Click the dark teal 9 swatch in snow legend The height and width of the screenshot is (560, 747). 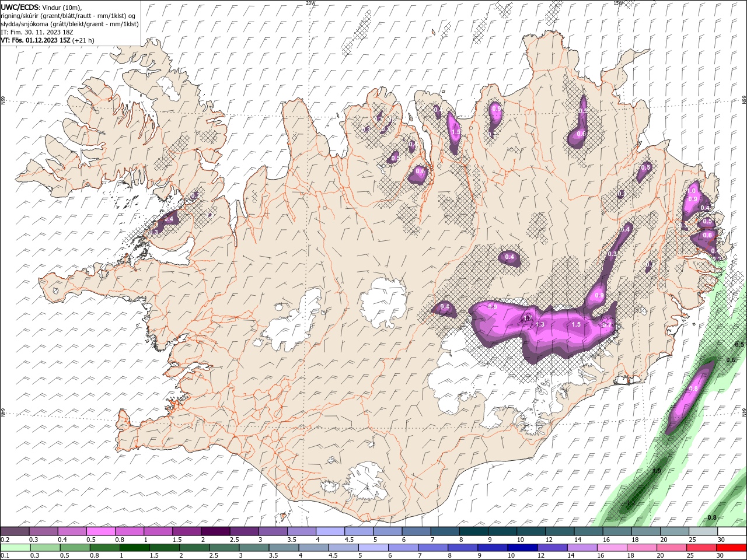pos(502,531)
